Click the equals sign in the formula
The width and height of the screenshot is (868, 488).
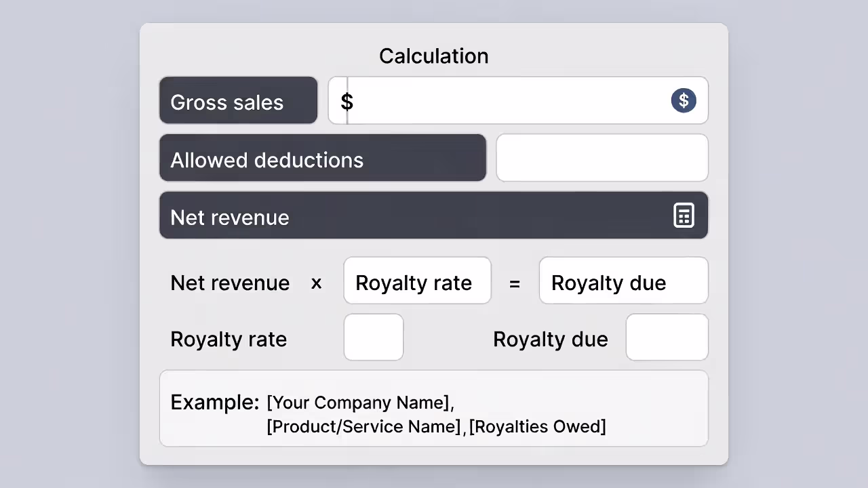[515, 283]
